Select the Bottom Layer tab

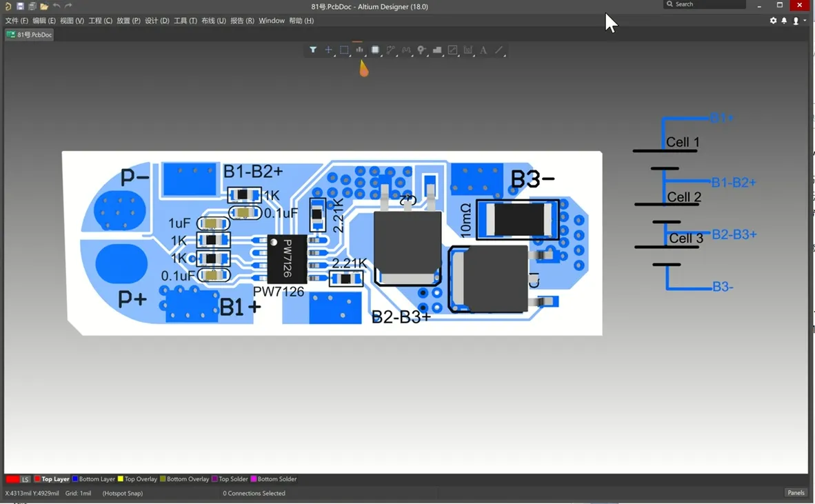[x=94, y=479]
